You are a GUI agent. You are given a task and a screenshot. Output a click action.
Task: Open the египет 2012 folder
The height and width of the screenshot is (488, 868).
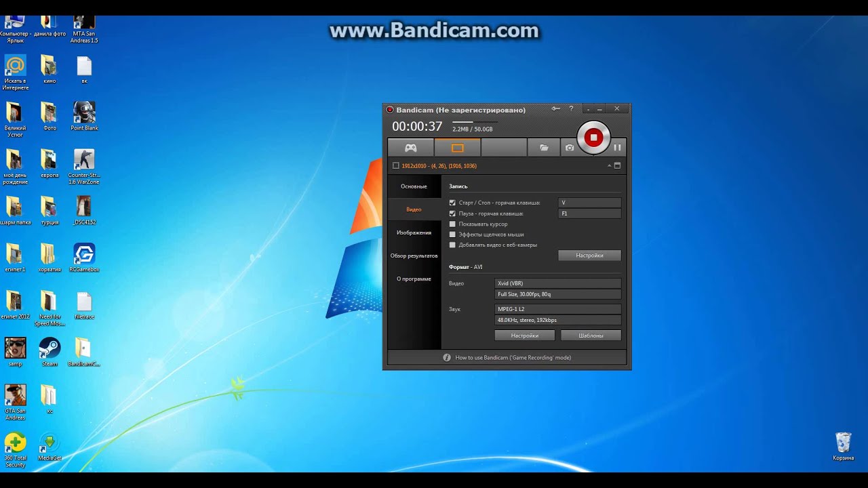click(15, 306)
